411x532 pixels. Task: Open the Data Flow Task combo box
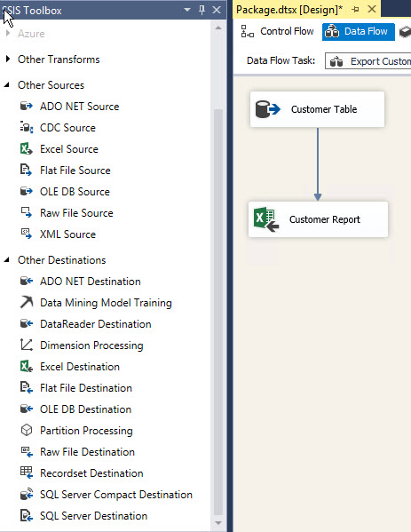click(x=368, y=61)
